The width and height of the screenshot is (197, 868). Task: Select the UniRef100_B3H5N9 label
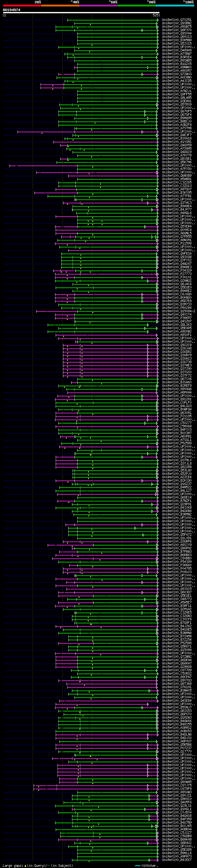pos(176,40)
